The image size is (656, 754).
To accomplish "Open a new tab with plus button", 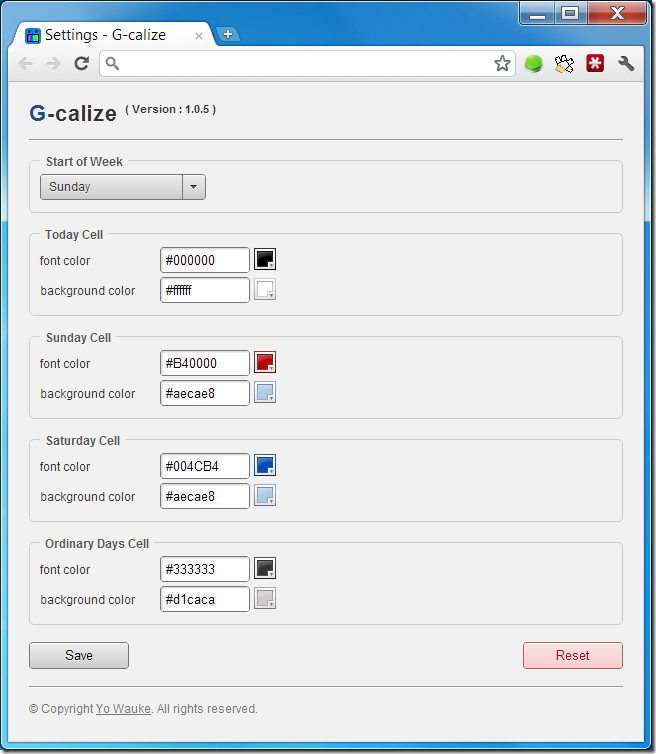I will [228, 34].
